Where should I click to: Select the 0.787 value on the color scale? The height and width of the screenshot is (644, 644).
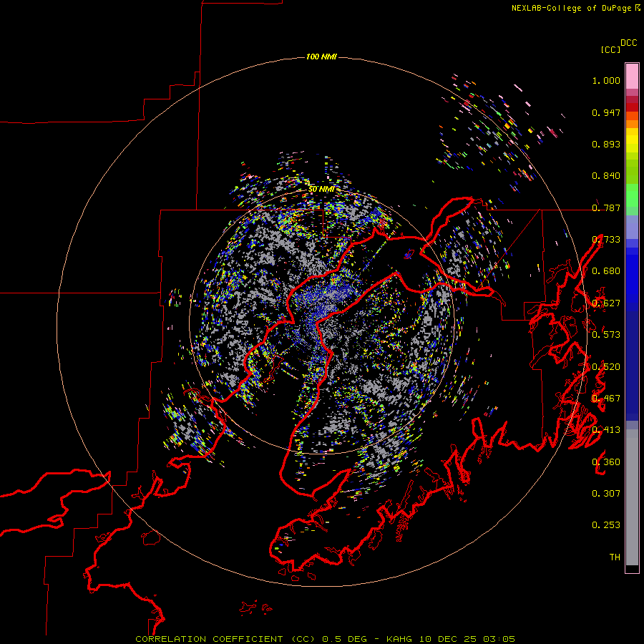click(606, 208)
